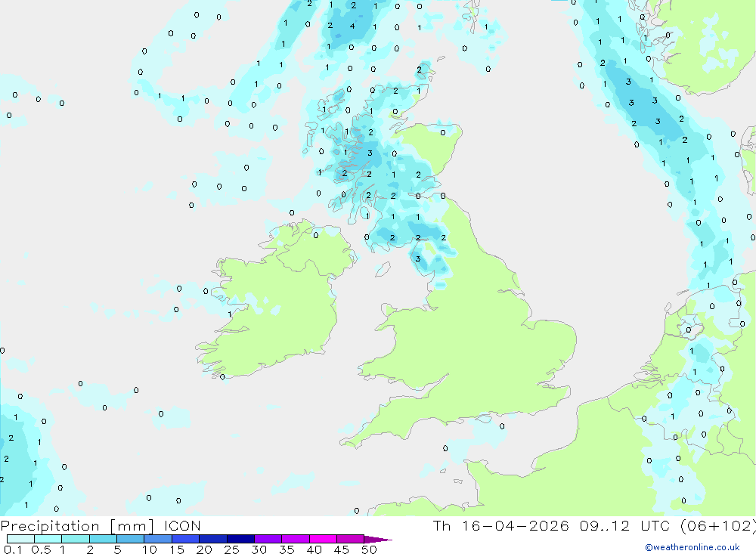Viewport: 756px width, 554px height.
Task: Select the 2–5 mm legend color swatch
Action: pos(103,539)
